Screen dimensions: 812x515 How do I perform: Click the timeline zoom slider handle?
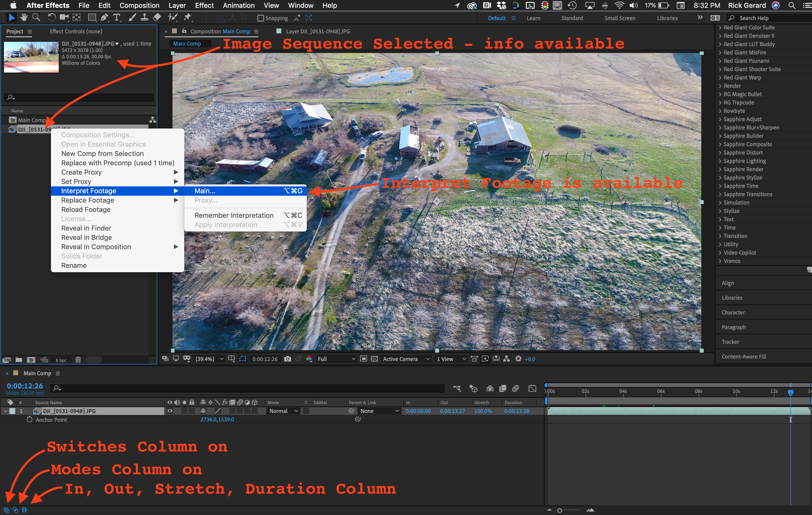tap(559, 511)
